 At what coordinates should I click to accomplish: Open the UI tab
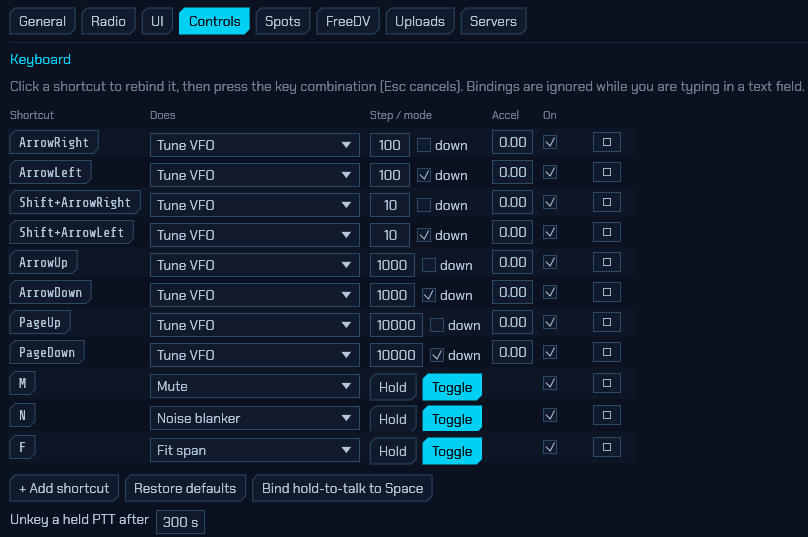pyautogui.click(x=157, y=21)
